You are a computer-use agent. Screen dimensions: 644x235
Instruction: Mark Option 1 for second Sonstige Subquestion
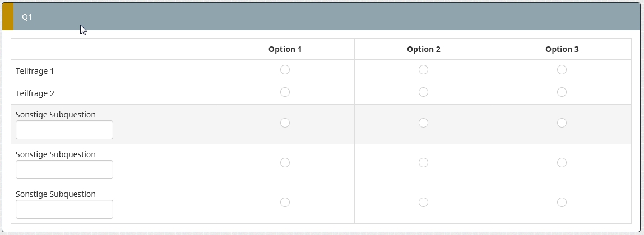285,163
